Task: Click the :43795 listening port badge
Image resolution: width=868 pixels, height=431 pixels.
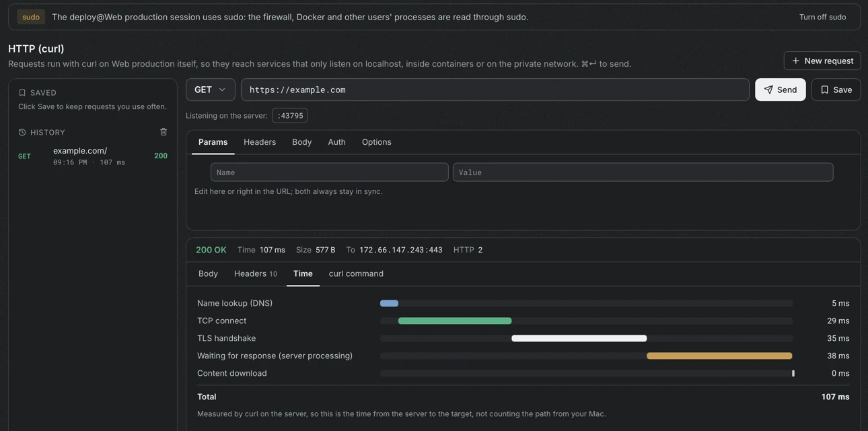Action: click(290, 116)
